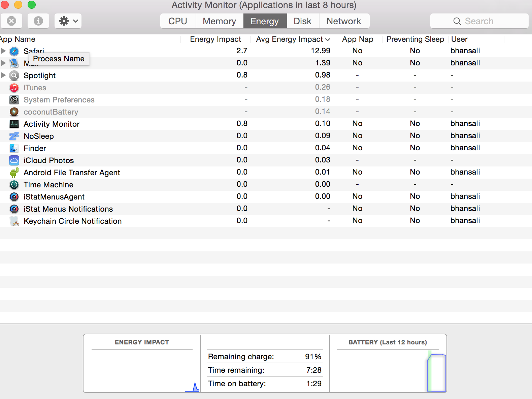Sort by Preventing Sleep column header
Image resolution: width=532 pixels, height=399 pixels.
415,39
